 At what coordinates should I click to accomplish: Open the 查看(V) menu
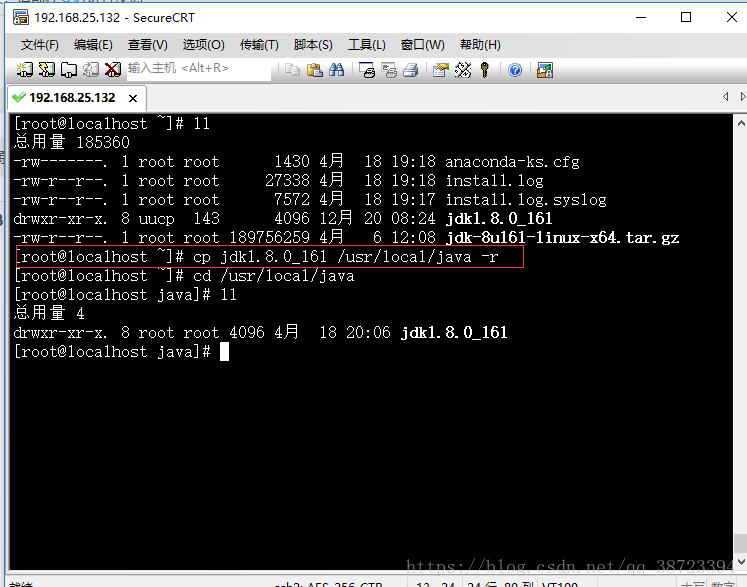pos(148,45)
